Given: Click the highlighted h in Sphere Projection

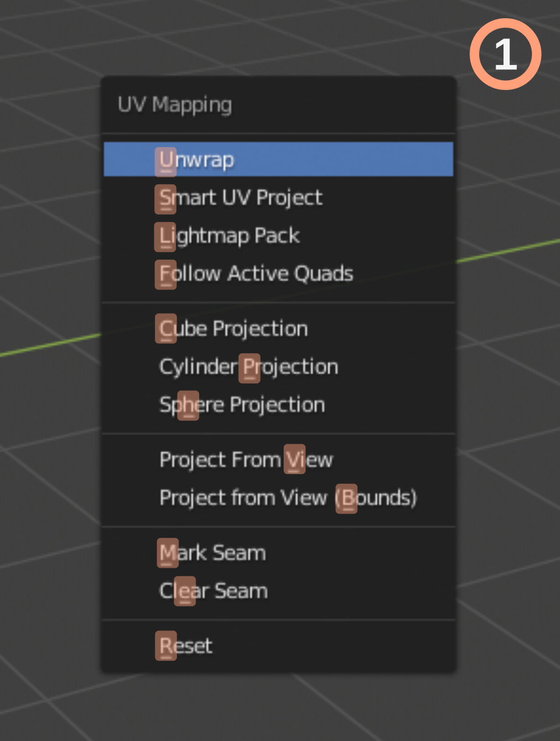Looking at the screenshot, I should click(x=188, y=405).
